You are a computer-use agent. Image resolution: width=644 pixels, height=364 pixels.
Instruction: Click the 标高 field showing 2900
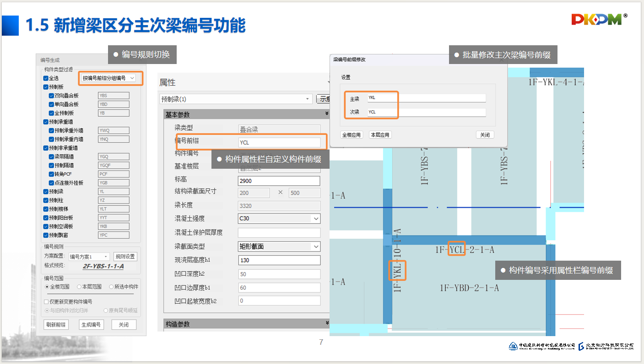tap(279, 181)
